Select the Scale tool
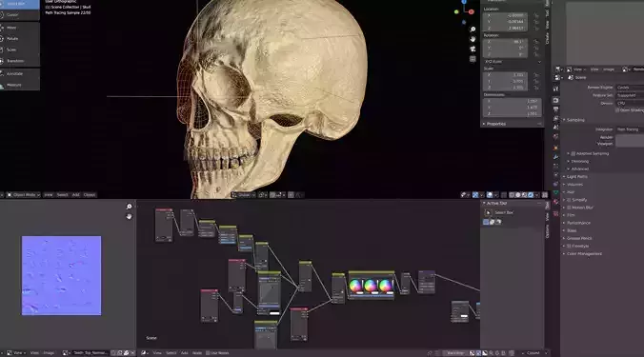Image resolution: width=644 pixels, height=357 pixels. click(19, 50)
